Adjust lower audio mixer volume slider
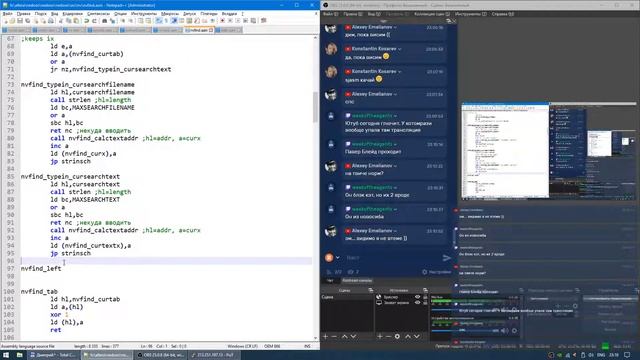This screenshot has width=640, height=360. click(464, 331)
